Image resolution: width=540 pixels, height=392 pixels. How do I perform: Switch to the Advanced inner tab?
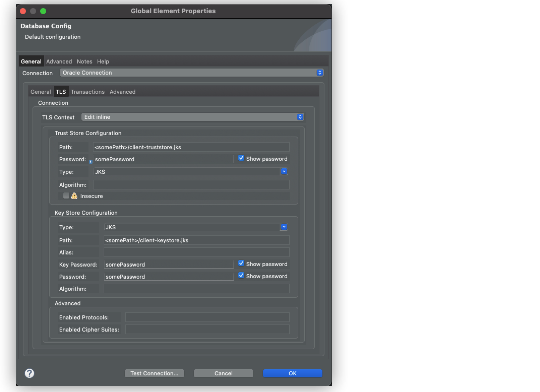click(122, 91)
